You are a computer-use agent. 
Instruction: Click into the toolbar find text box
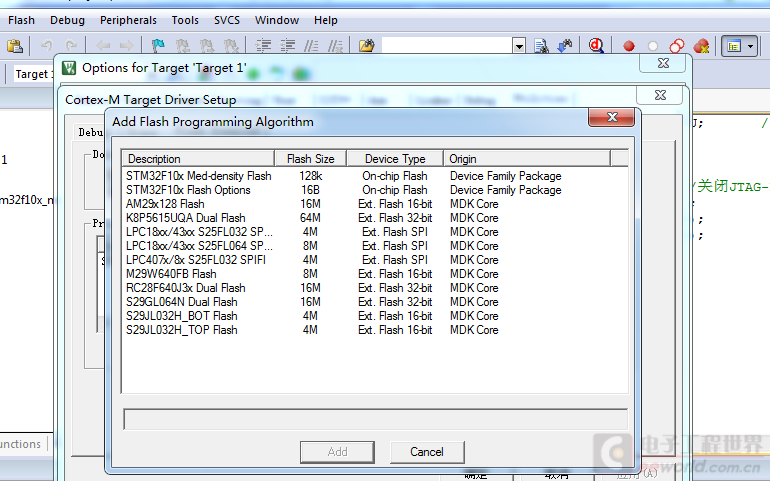pos(447,46)
